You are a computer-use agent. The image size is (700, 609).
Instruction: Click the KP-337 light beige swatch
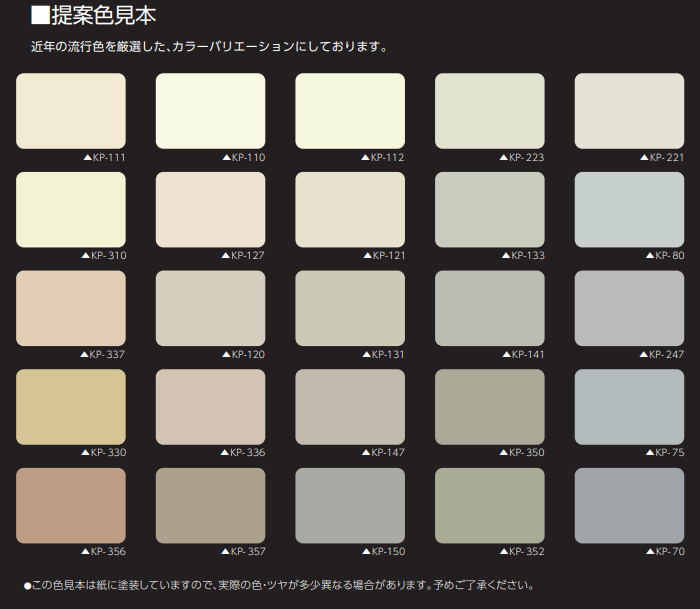pos(71,308)
